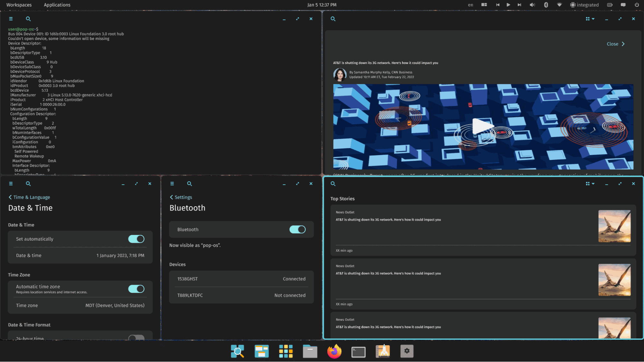Click the grid app launcher icon in dock
This screenshot has width=644, height=362.
286,351
